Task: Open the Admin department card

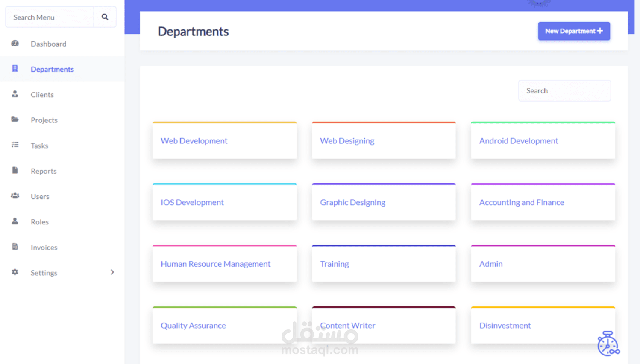Action: (543, 263)
